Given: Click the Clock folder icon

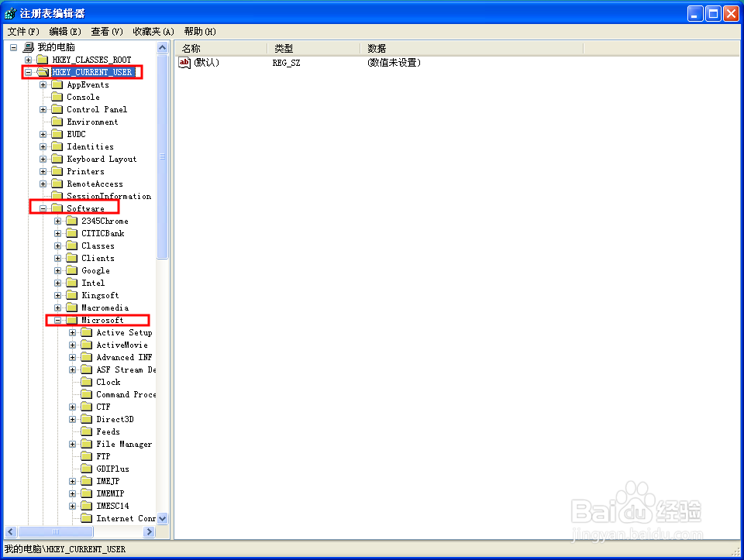Looking at the screenshot, I should coord(87,382).
